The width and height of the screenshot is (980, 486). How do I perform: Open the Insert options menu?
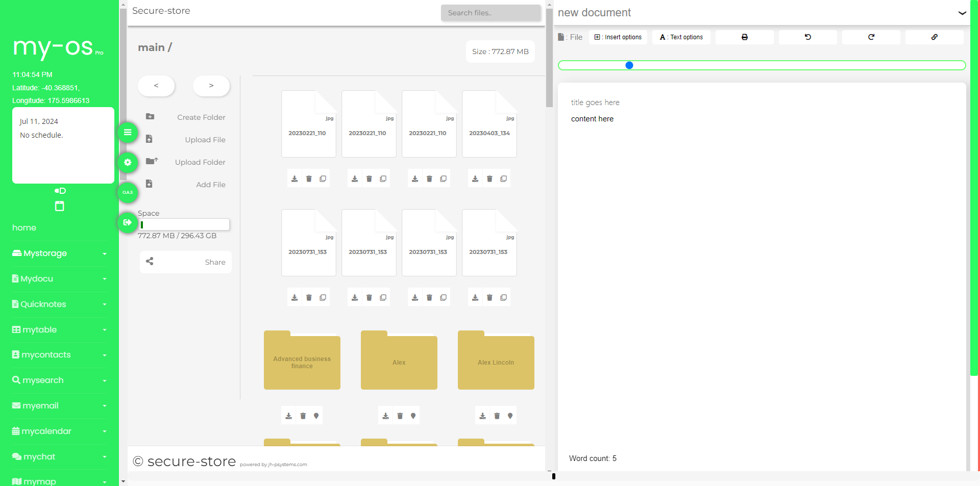tap(618, 37)
